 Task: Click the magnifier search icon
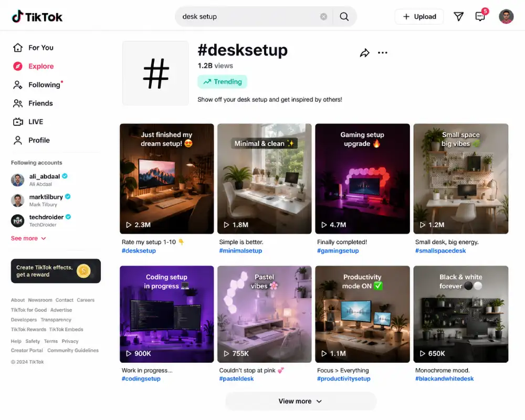344,16
